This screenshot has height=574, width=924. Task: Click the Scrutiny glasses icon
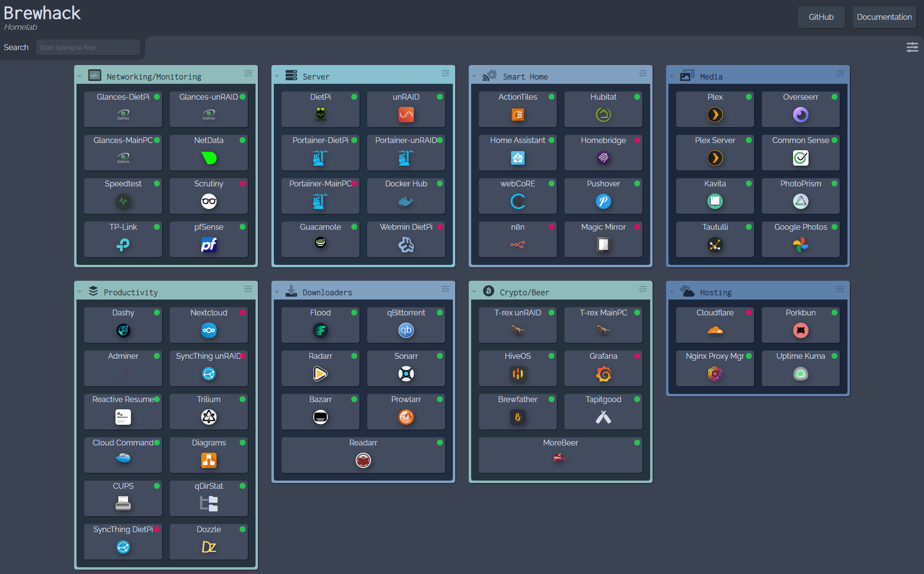208,202
